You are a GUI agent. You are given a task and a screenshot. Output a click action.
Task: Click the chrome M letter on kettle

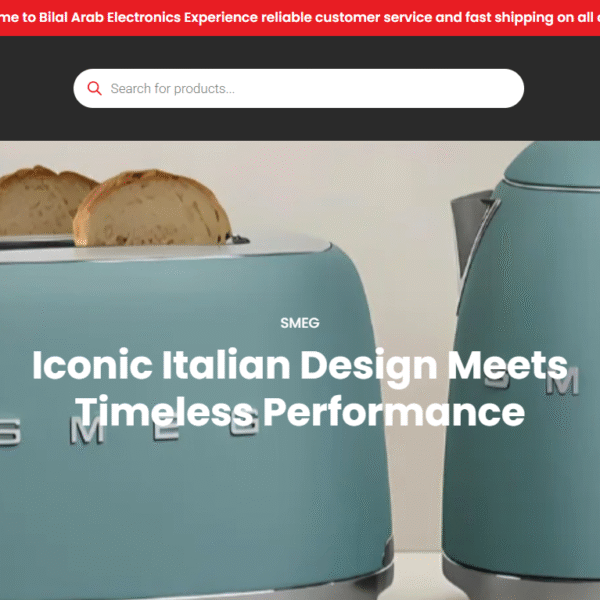tap(562, 381)
